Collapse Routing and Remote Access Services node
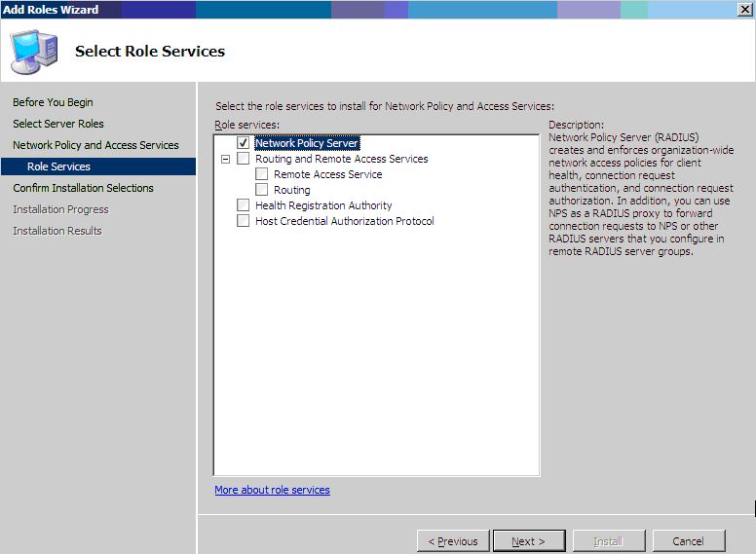Viewport: 756px width, 554px height. pos(225,159)
